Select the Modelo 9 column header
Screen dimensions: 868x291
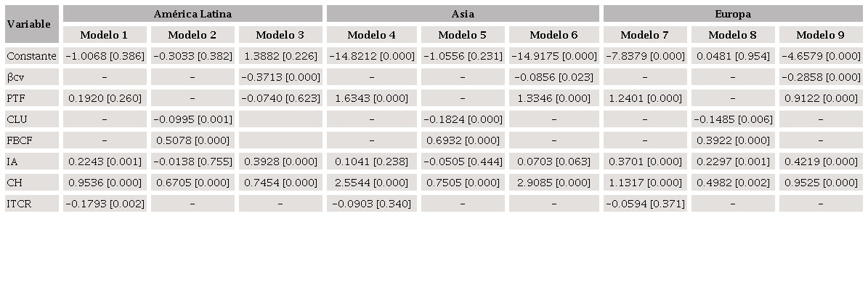[821, 35]
